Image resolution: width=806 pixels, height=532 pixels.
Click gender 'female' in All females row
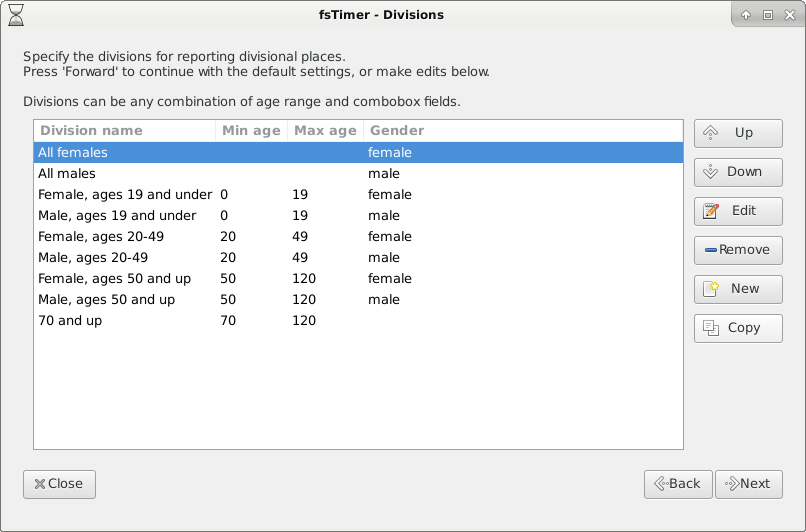(390, 153)
